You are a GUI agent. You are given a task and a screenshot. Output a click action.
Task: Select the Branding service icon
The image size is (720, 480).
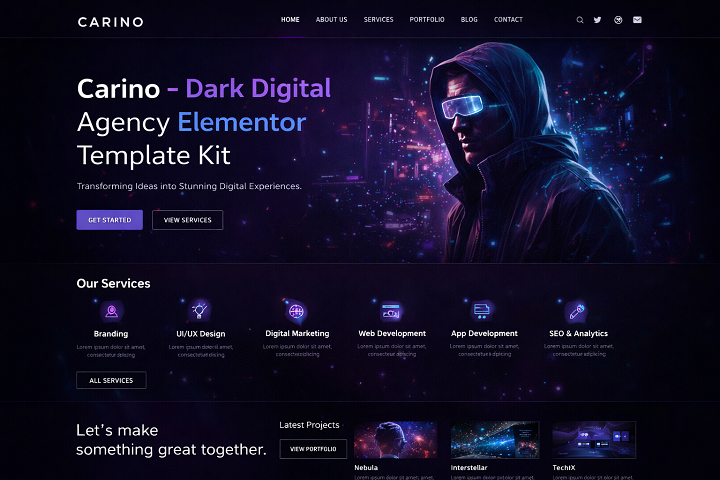tap(112, 312)
